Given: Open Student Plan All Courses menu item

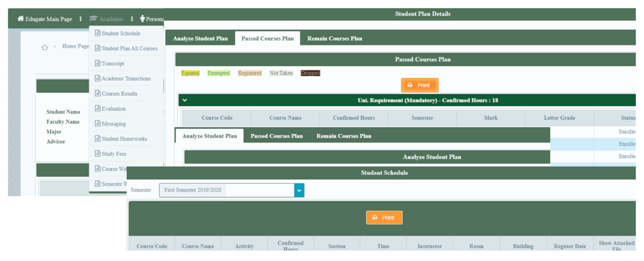Looking at the screenshot, I should (129, 48).
